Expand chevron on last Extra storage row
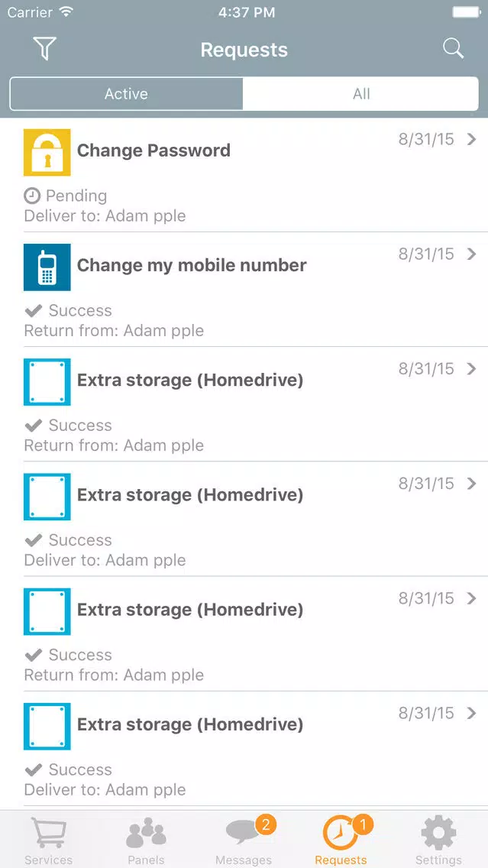488x868 pixels. pyautogui.click(x=471, y=713)
